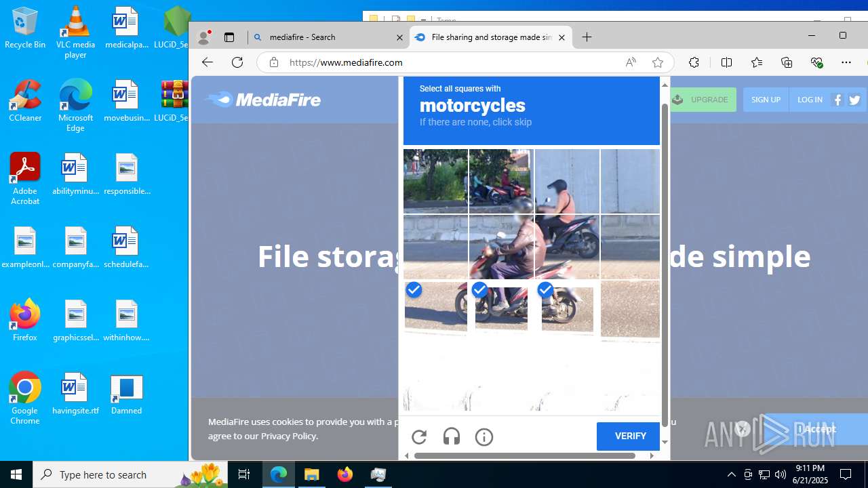Log in with Twitter icon
Image resolution: width=868 pixels, height=488 pixels.
click(854, 100)
